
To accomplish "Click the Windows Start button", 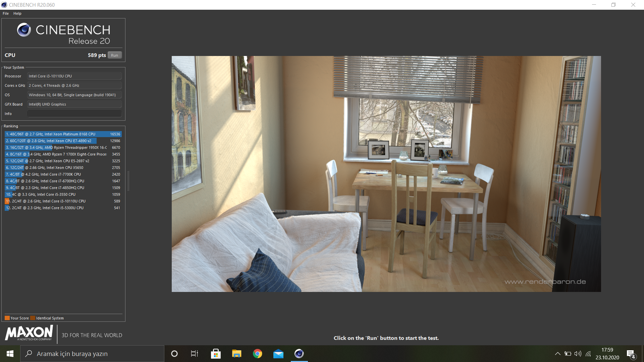I will [x=10, y=354].
